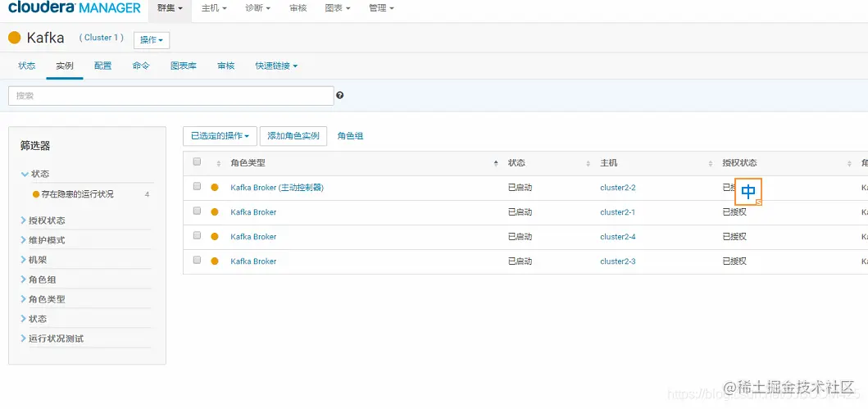
Task: Open the cluster2-3 host link
Action: coord(618,261)
